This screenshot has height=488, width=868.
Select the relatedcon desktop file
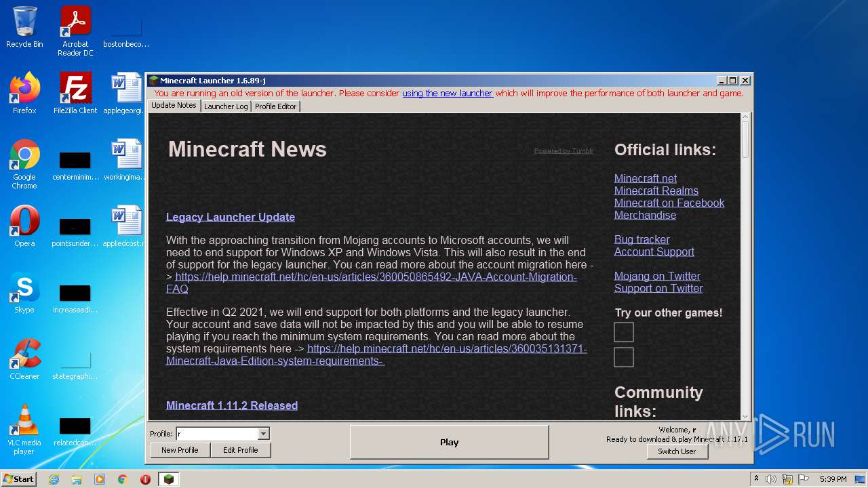pyautogui.click(x=75, y=431)
